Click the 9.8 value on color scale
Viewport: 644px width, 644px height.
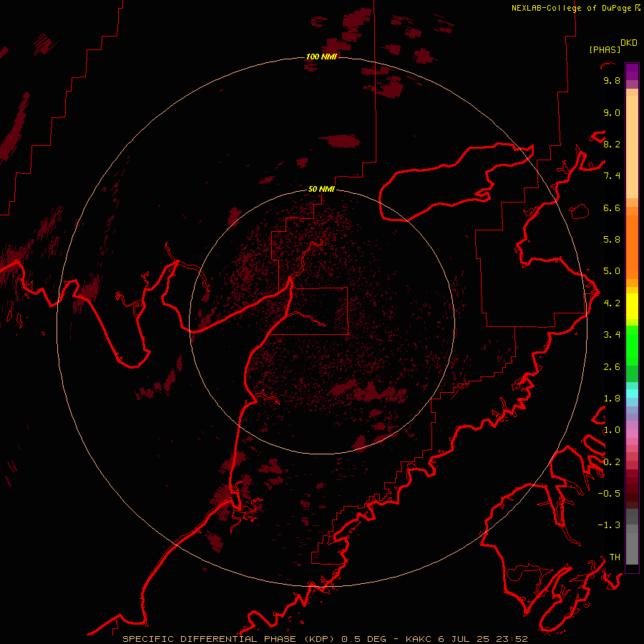612,81
